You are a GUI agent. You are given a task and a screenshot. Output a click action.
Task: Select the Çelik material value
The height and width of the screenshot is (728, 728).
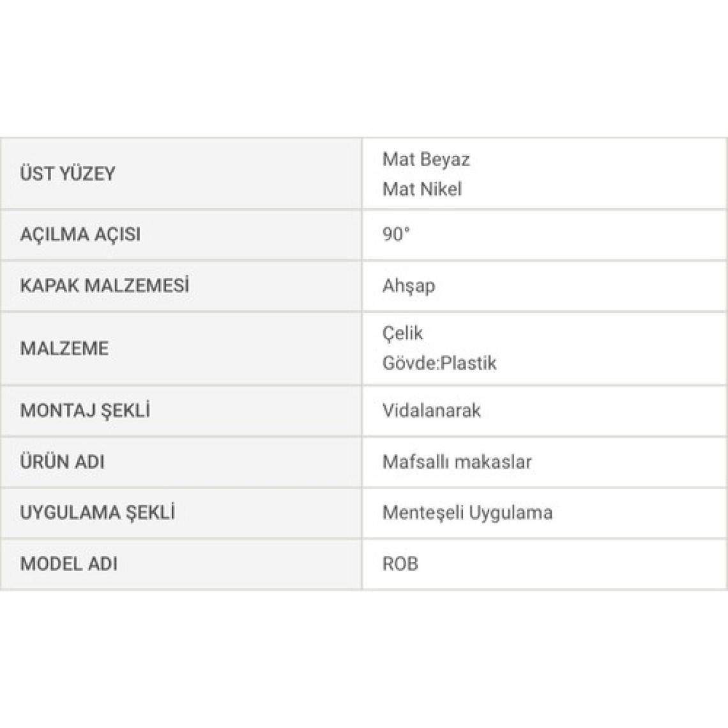tap(402, 333)
